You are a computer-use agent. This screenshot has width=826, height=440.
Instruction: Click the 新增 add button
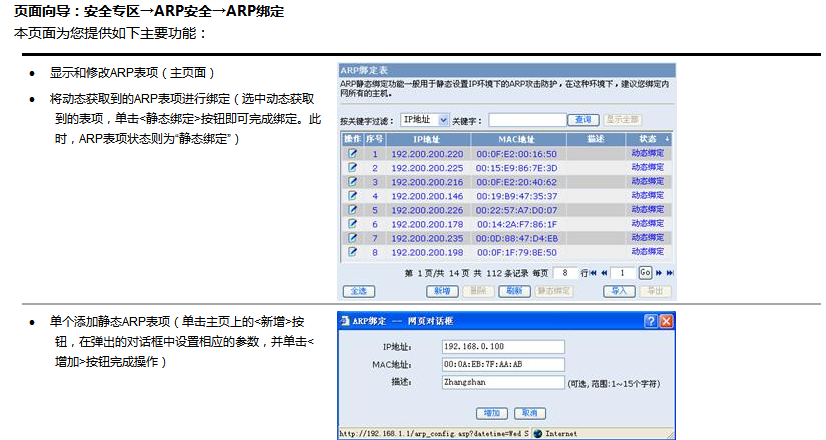coord(442,291)
